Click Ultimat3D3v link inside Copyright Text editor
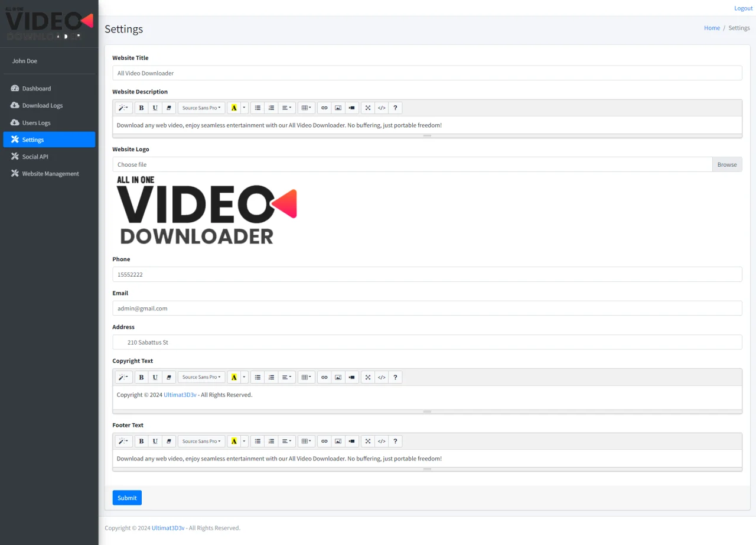The width and height of the screenshot is (756, 545). point(180,395)
